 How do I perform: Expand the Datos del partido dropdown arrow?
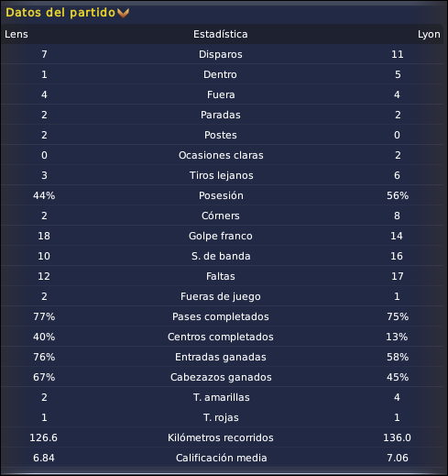point(124,13)
